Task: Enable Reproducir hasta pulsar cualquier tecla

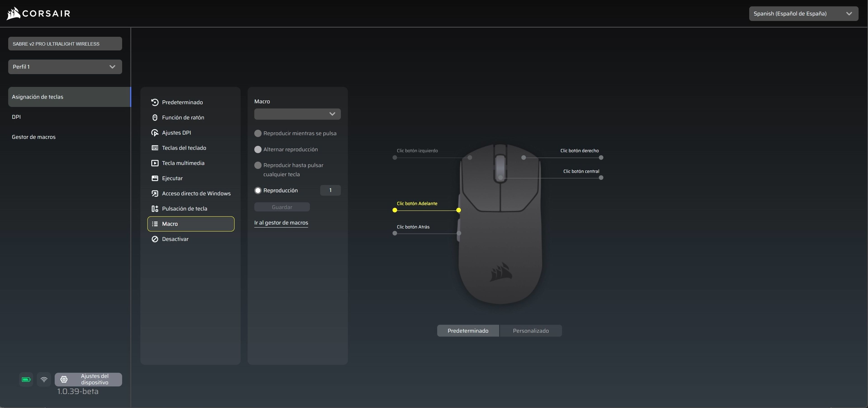Action: tap(258, 165)
